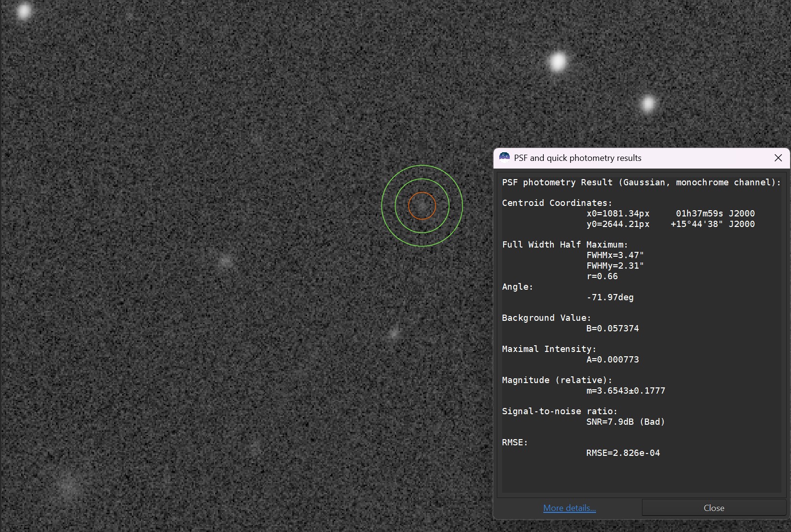Click the PSF and quick photometry results title
791x532 pixels.
(x=577, y=158)
